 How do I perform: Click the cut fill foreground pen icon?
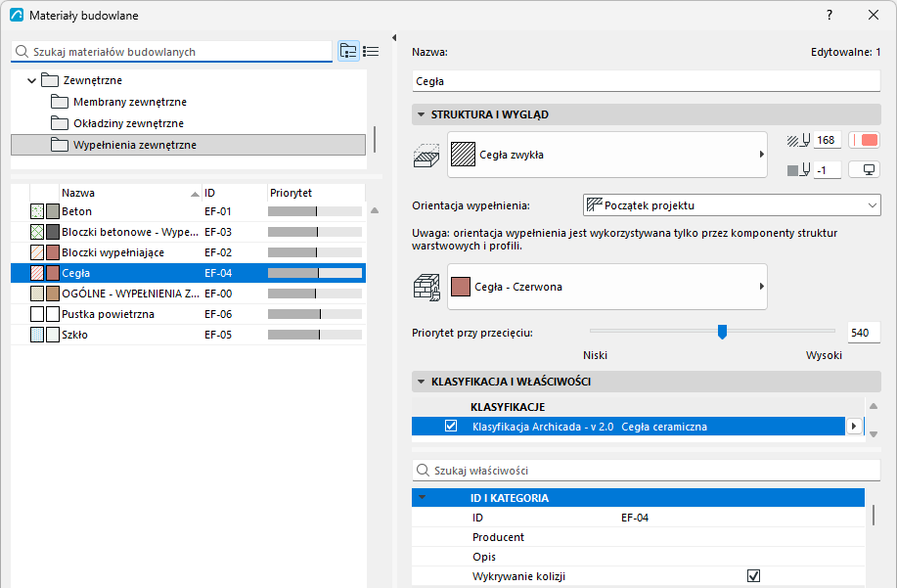pos(798,140)
